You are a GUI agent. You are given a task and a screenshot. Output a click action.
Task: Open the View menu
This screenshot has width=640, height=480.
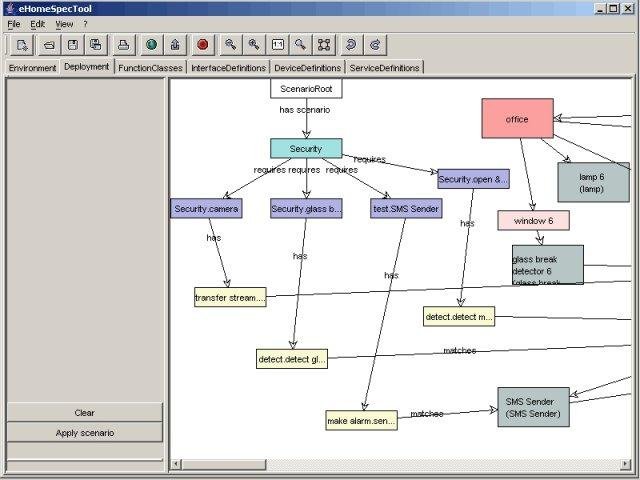tap(64, 24)
